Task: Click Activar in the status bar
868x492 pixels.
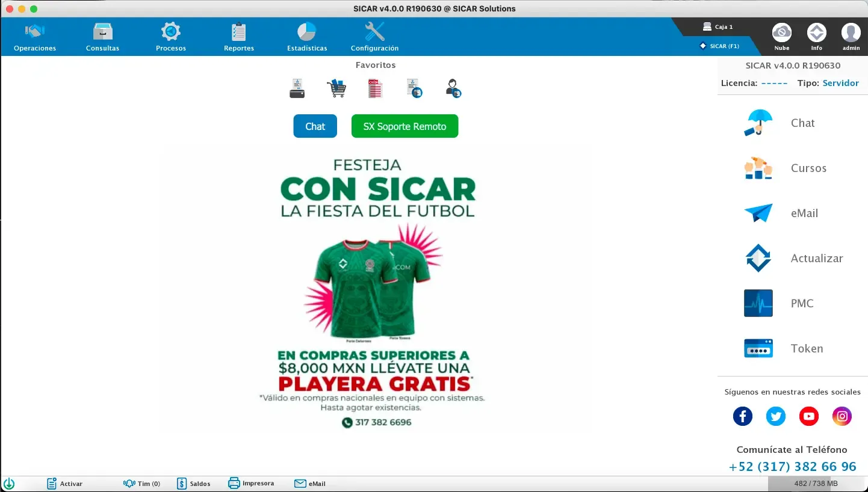Action: pyautogui.click(x=64, y=484)
